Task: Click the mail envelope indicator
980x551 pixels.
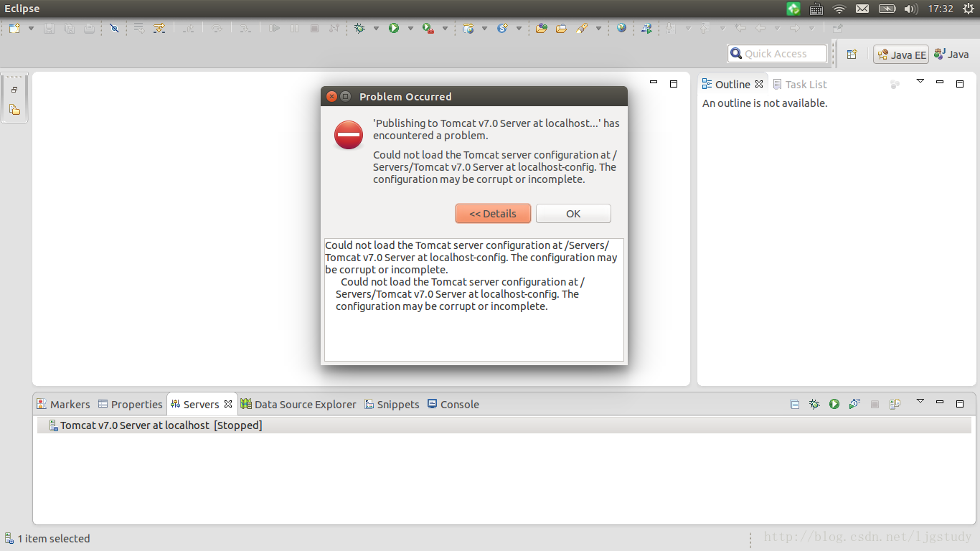Action: tap(862, 9)
